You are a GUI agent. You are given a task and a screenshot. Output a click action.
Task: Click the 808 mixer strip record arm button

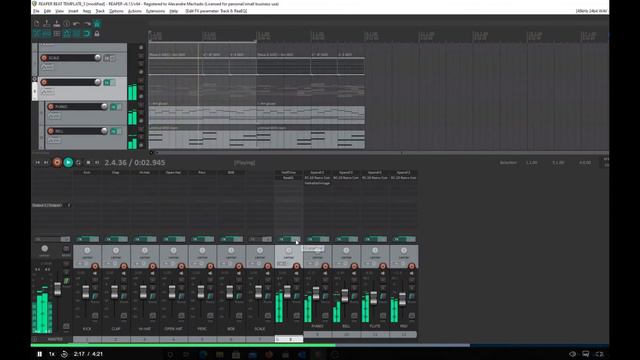coord(239,267)
